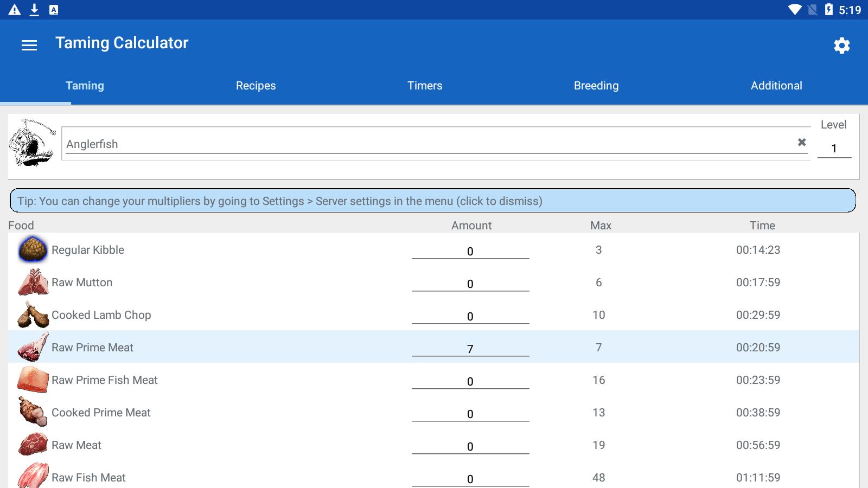The image size is (868, 488).
Task: Go to the Breeding tab
Action: pyautogui.click(x=596, y=86)
